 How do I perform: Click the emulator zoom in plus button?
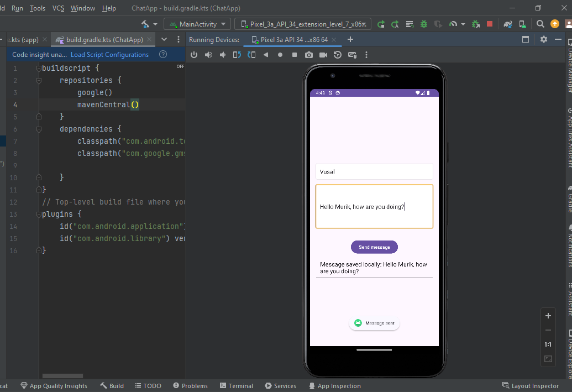point(548,316)
